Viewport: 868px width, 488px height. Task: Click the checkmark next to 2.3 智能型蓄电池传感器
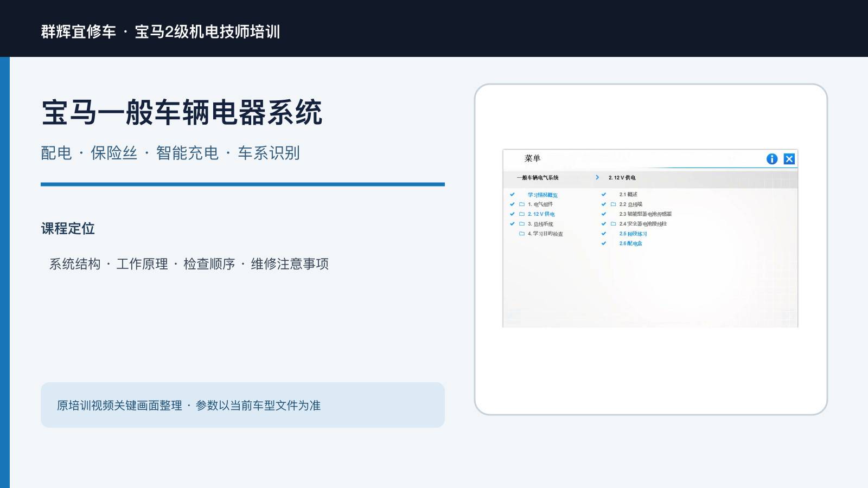pos(604,214)
